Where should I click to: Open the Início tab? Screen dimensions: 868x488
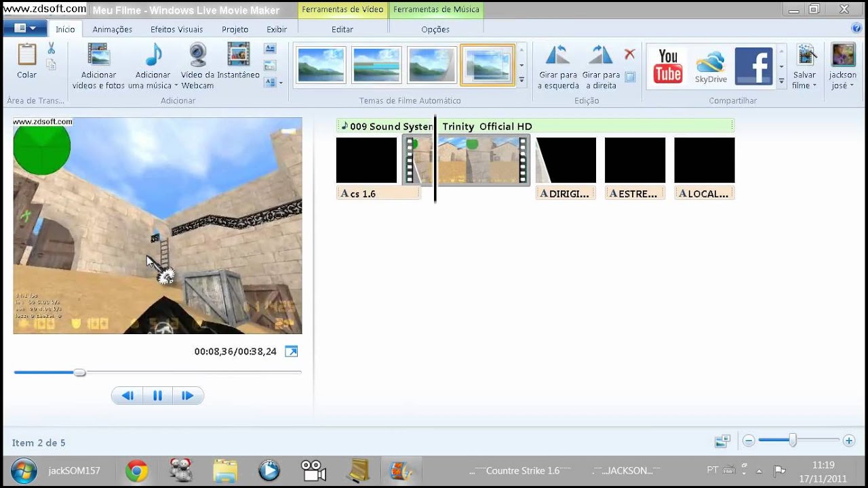[x=65, y=29]
